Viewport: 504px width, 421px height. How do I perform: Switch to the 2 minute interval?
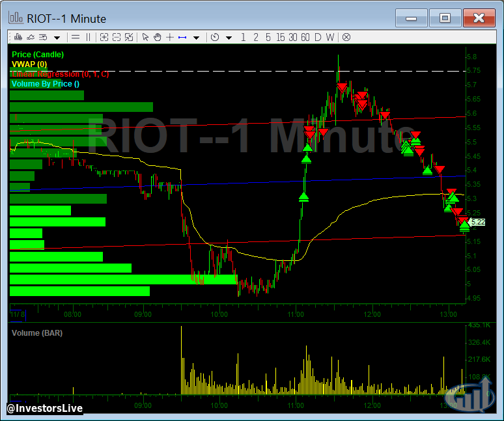(x=256, y=38)
